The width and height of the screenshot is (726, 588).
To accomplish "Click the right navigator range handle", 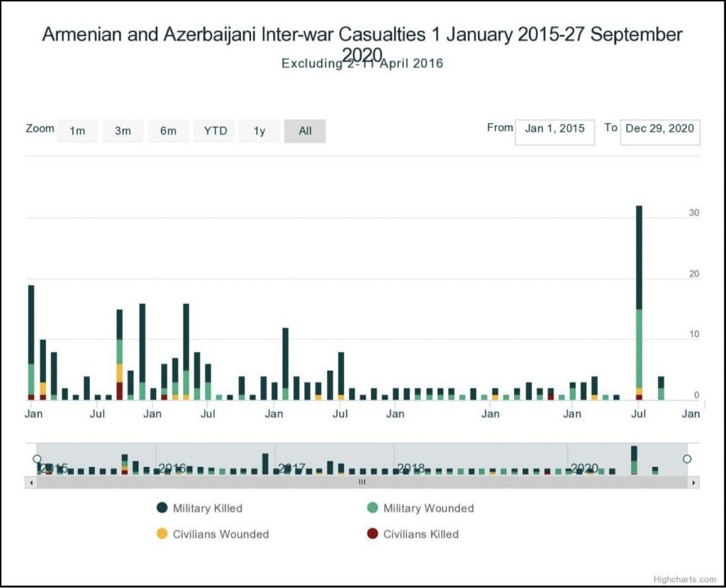I will (x=686, y=459).
